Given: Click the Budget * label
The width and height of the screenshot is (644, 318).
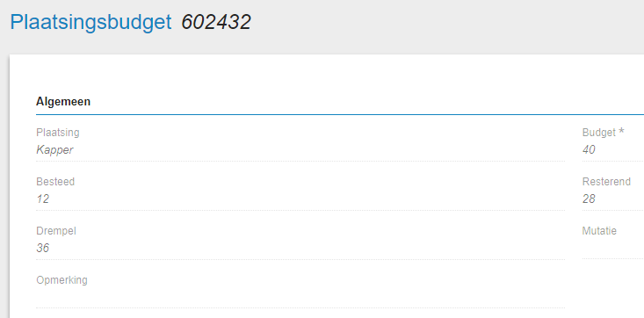Looking at the screenshot, I should coord(603,133).
